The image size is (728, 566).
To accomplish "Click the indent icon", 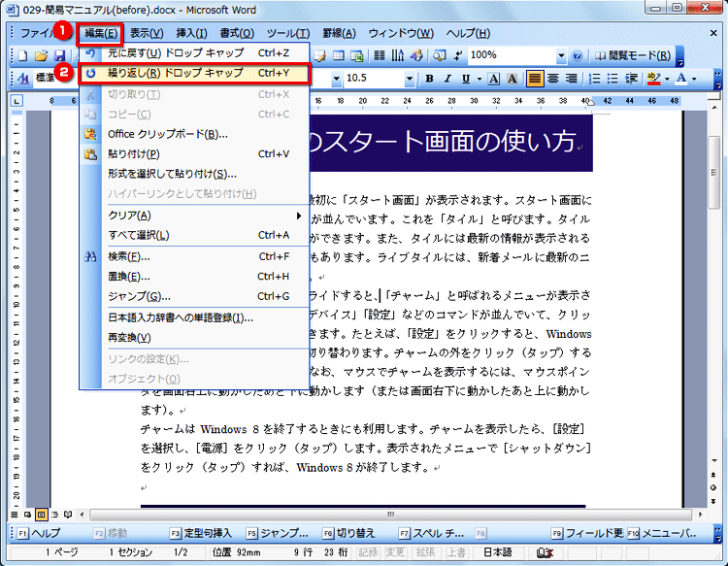I will (x=631, y=79).
